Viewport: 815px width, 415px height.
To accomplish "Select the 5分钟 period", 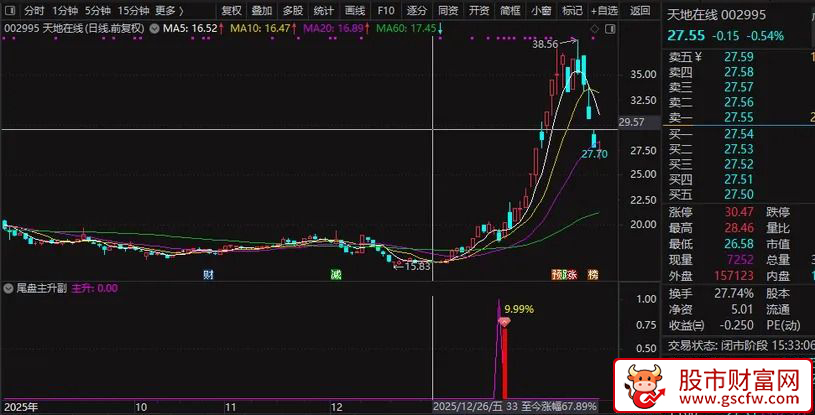I will coord(98,10).
